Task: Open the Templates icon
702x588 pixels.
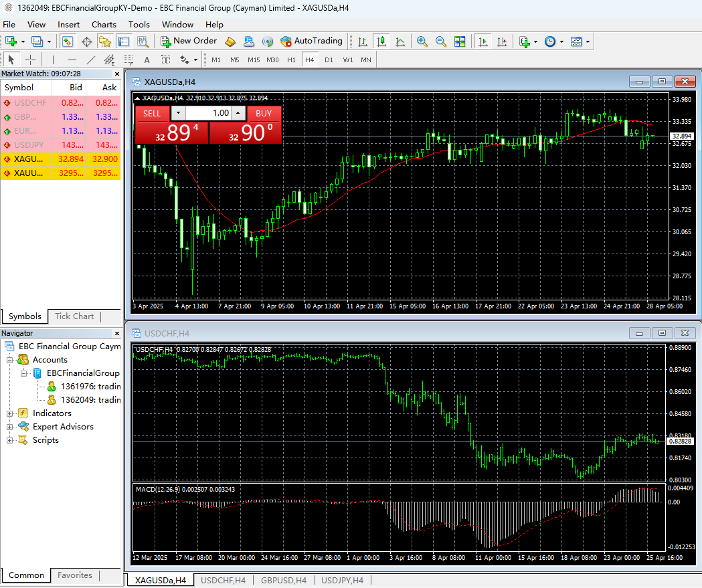Action: (x=576, y=41)
